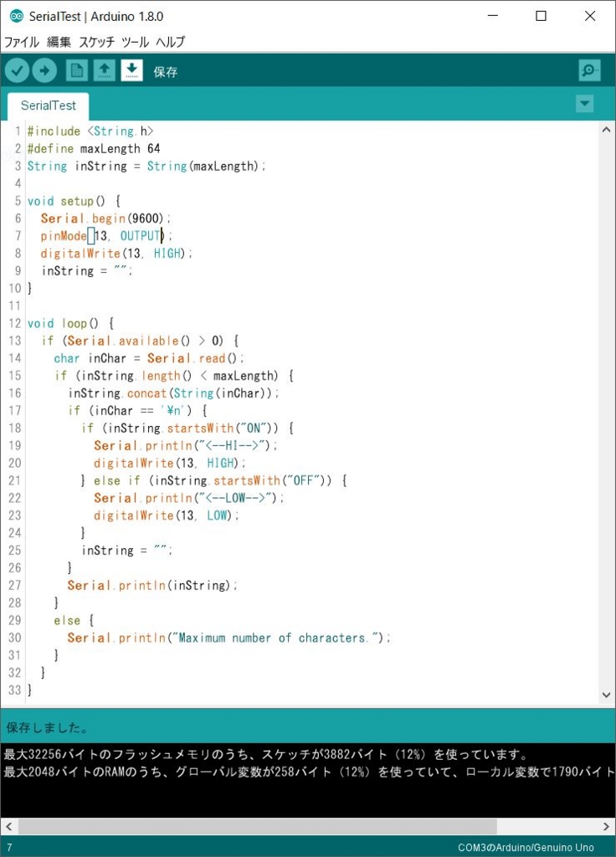616x857 pixels.
Task: Click console scroll left arrow
Action: click(8, 826)
